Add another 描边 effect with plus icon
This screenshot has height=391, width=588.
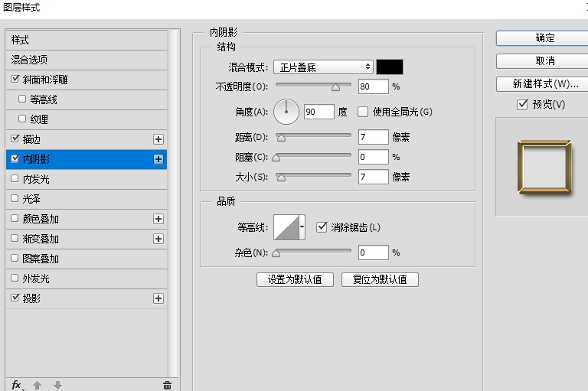click(158, 139)
